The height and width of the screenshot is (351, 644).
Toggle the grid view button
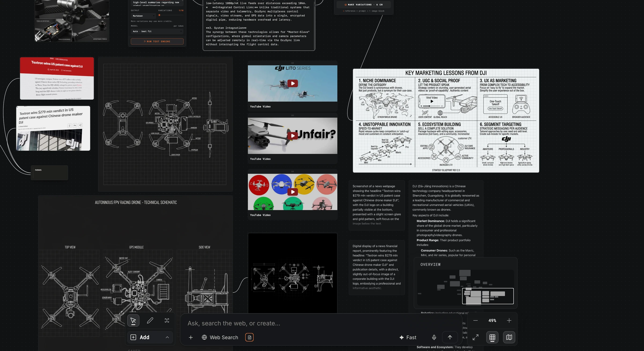click(x=492, y=337)
